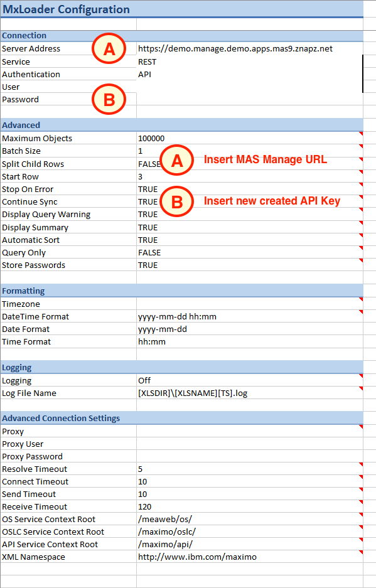Click the Advanced Connection Settings section header
Image resolution: width=376 pixels, height=588 pixels.
click(x=181, y=418)
